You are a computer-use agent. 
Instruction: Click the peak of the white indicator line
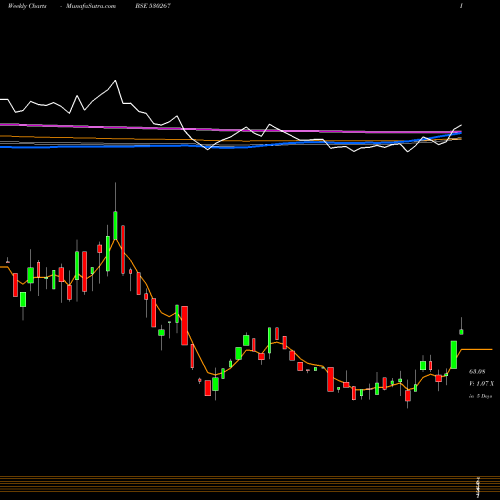tap(115, 80)
